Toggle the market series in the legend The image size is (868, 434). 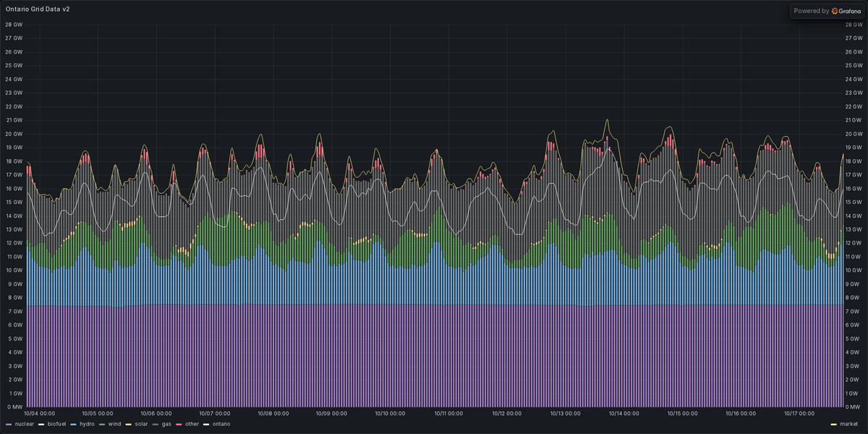click(849, 424)
